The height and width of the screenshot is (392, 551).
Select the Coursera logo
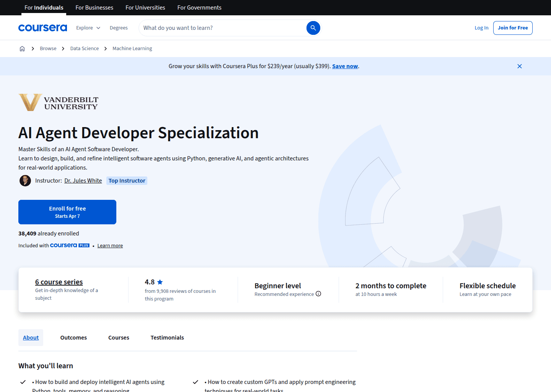(x=42, y=28)
